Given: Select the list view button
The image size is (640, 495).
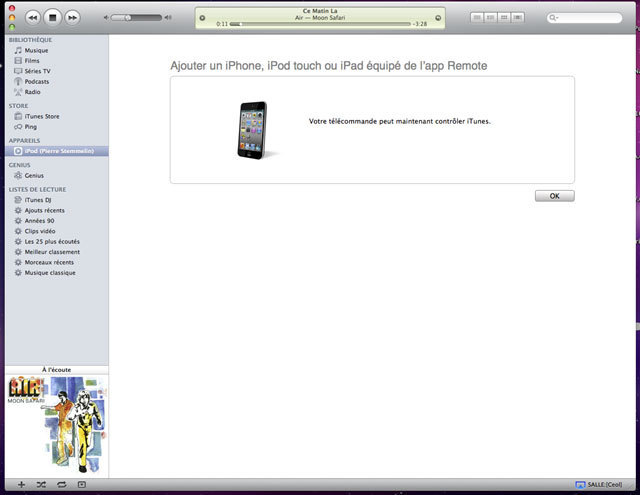Looking at the screenshot, I should 477,18.
